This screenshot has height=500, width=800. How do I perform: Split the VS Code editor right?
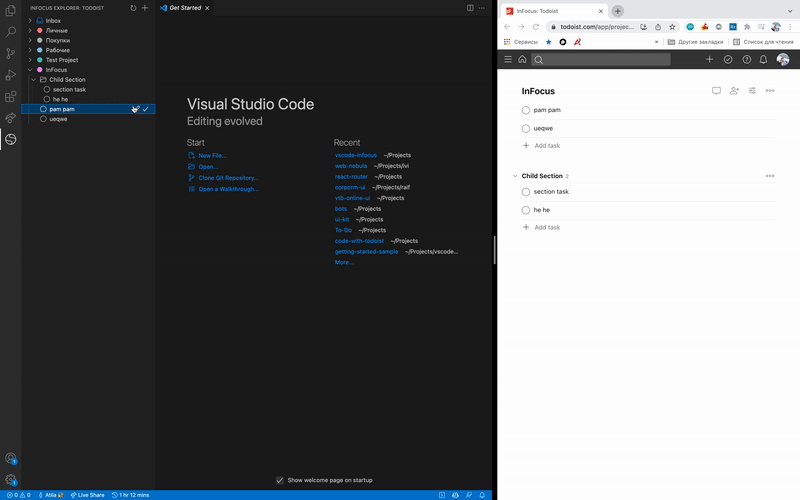[x=470, y=8]
